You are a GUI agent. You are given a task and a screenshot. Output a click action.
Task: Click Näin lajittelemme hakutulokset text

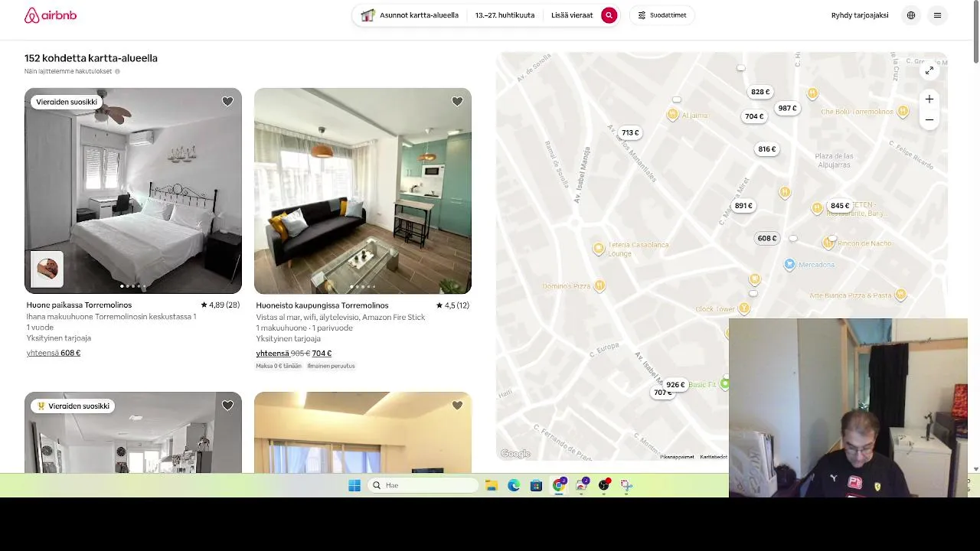68,71
